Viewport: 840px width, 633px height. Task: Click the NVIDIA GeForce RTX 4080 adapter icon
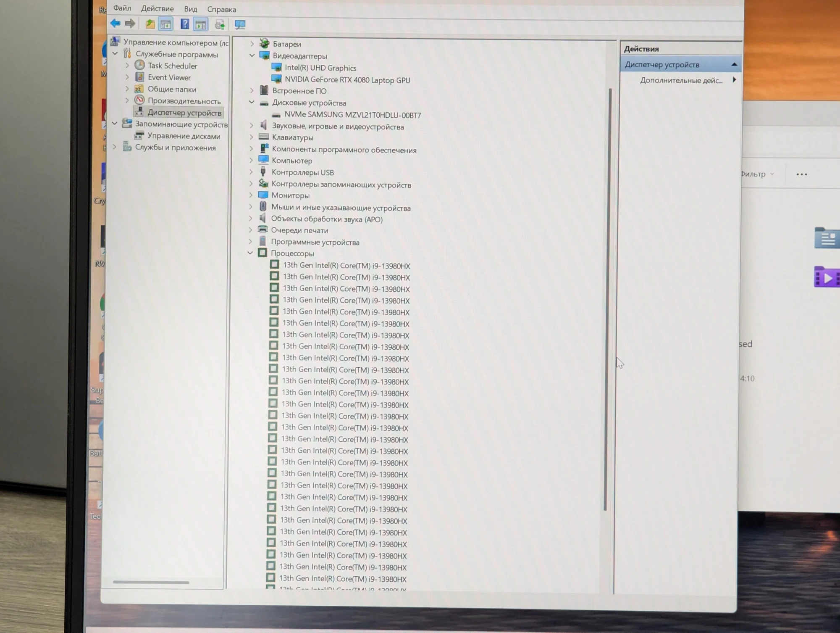[x=276, y=79]
